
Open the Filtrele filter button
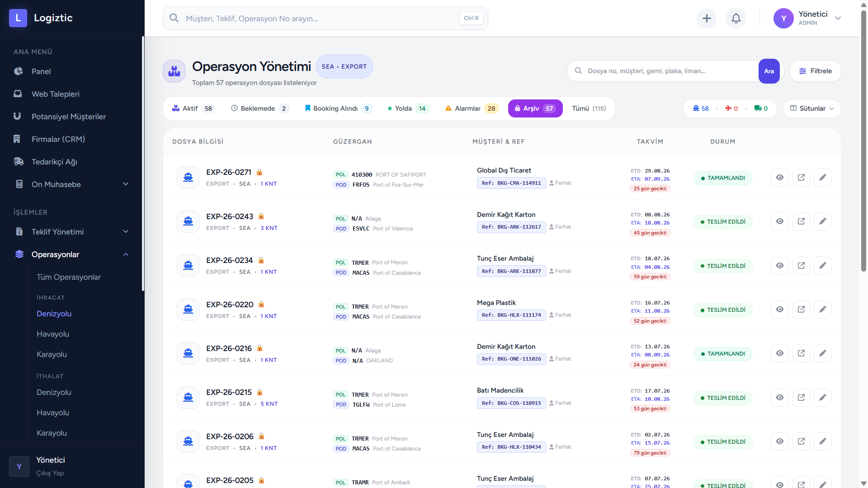pyautogui.click(x=816, y=71)
